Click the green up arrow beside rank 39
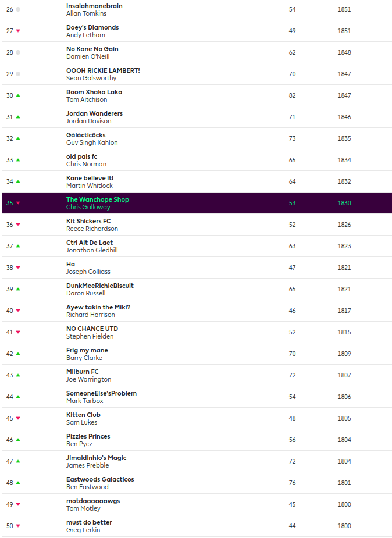392x538 pixels. [18, 289]
